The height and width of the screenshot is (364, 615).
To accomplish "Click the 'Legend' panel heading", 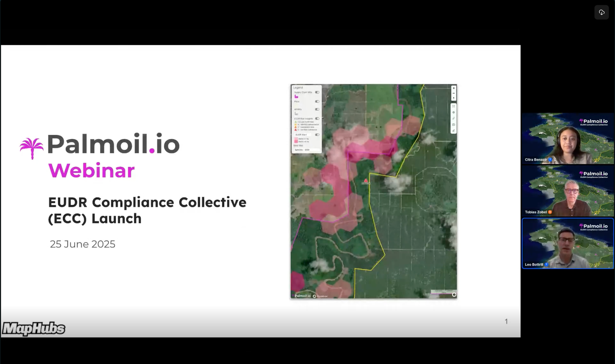I will [x=298, y=88].
